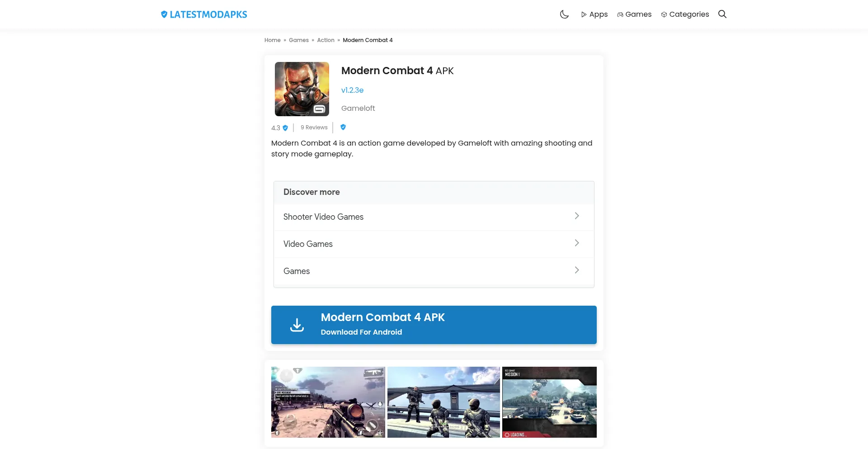The image size is (868, 449).
Task: Click the Discover more heading
Action: (311, 192)
